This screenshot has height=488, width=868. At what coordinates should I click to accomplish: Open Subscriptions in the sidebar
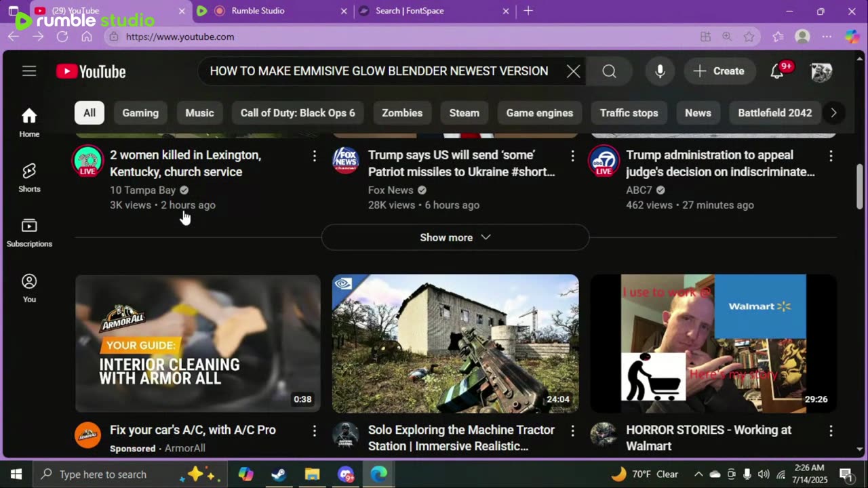click(x=29, y=232)
